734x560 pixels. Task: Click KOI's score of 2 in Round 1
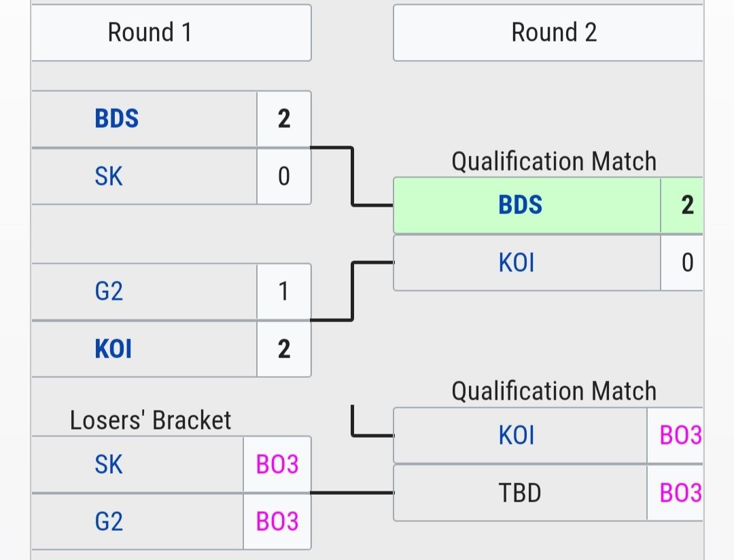pos(284,349)
